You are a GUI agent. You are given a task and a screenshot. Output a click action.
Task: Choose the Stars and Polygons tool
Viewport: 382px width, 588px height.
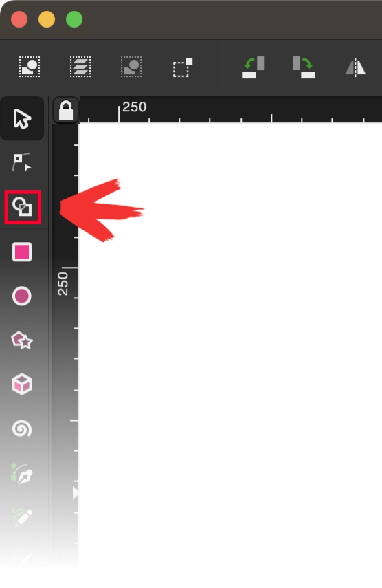click(22, 340)
